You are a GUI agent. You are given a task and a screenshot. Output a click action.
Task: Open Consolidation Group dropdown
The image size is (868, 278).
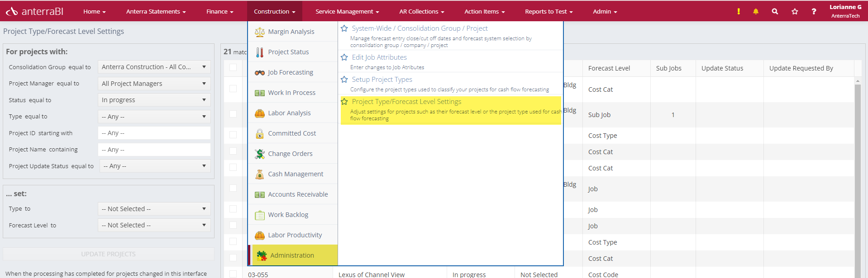click(x=154, y=67)
